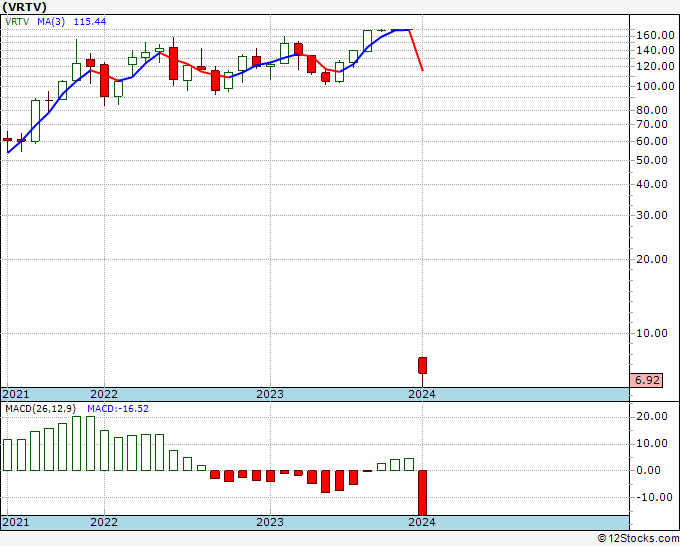
Task: Click the MACD(26,12,9) indicator label
Action: [41, 409]
